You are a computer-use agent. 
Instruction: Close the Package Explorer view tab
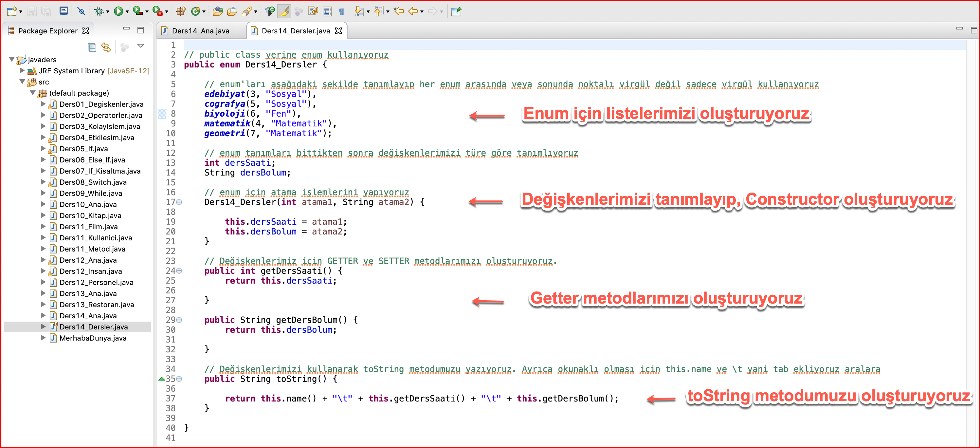pos(86,30)
